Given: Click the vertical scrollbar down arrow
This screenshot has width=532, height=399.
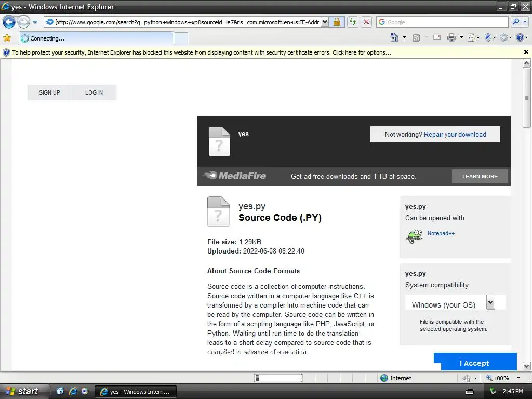Looking at the screenshot, I should tap(527, 366).
